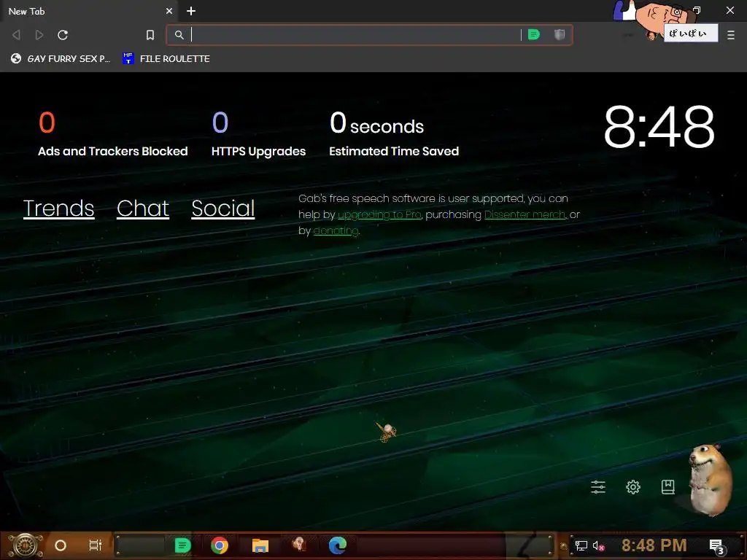Viewport: 747px width, 560px height.
Task: Bookmark this page with the bookmark icon
Action: [x=150, y=35]
